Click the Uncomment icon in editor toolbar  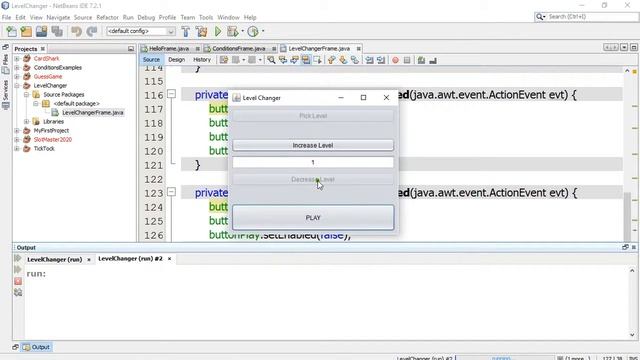point(433,60)
